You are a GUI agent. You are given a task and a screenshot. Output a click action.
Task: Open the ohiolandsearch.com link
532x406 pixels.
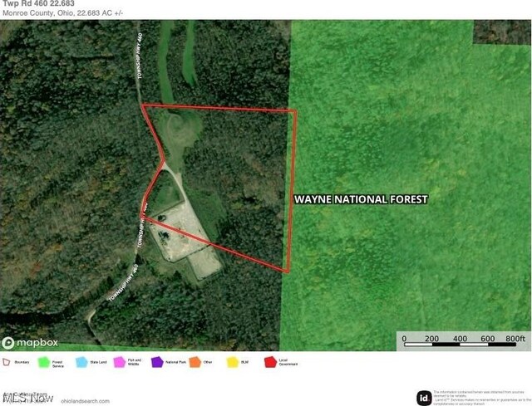pos(86,401)
